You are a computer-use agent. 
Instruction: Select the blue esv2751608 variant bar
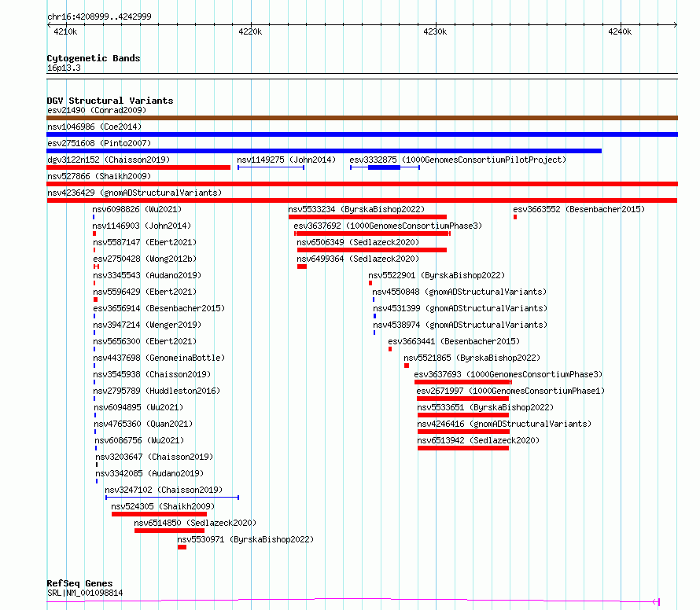[324, 151]
